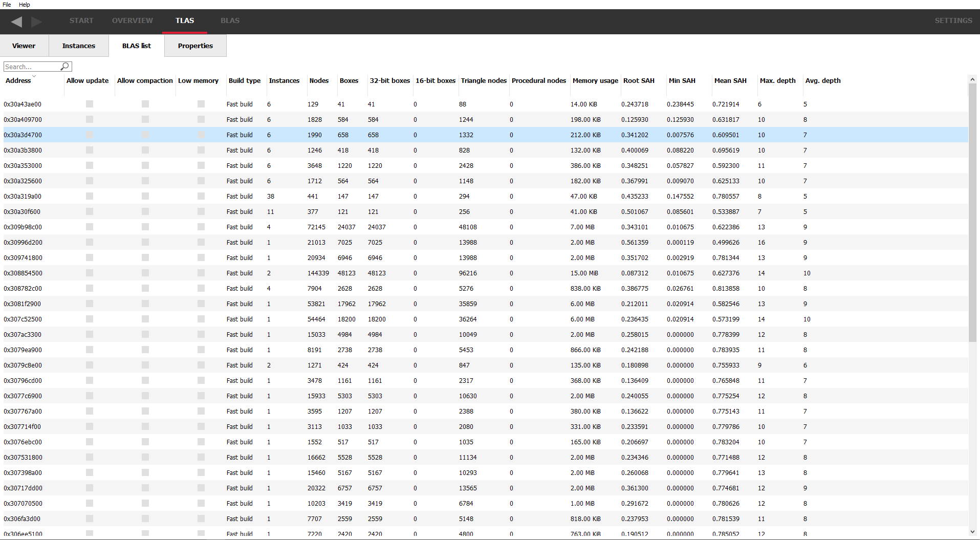The image size is (980, 540).
Task: Select BLAS address 0x3079c8e00
Action: (x=23, y=365)
